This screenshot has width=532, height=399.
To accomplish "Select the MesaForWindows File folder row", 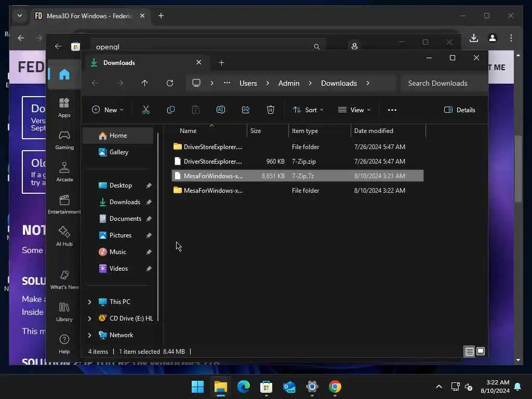I will [x=298, y=190].
